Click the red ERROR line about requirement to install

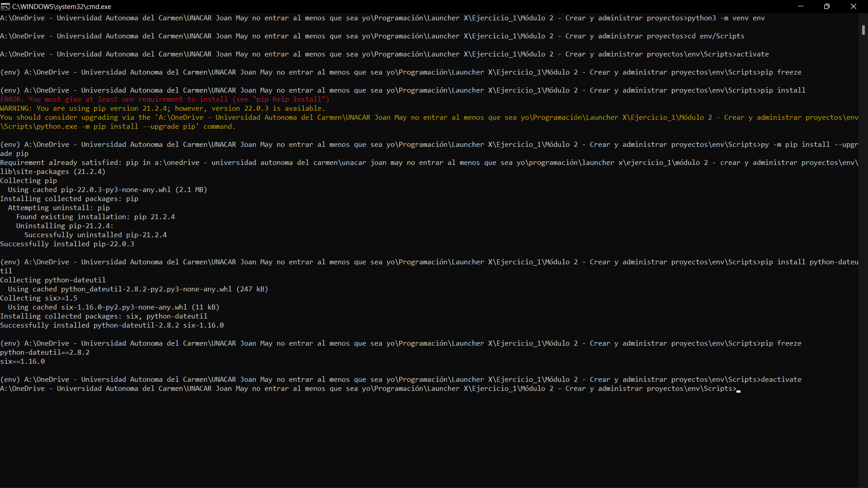[165, 99]
